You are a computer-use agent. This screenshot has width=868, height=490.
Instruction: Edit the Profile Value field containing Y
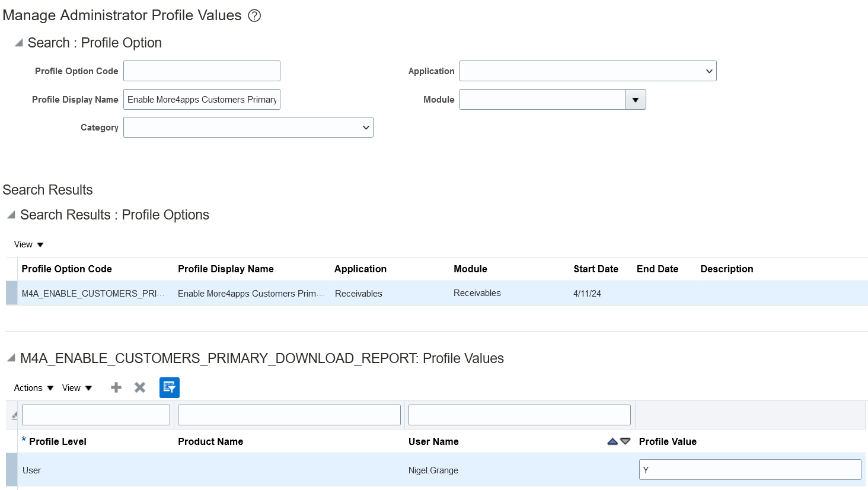pyautogui.click(x=750, y=470)
